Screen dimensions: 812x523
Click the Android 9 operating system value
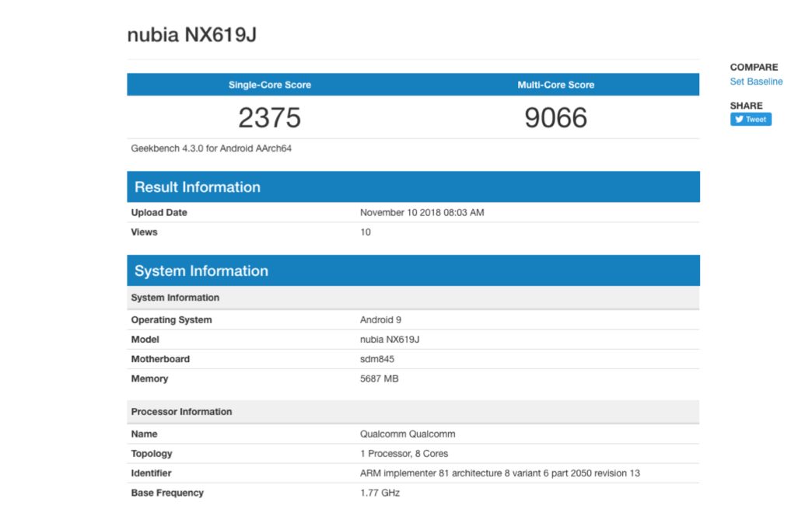[380, 319]
